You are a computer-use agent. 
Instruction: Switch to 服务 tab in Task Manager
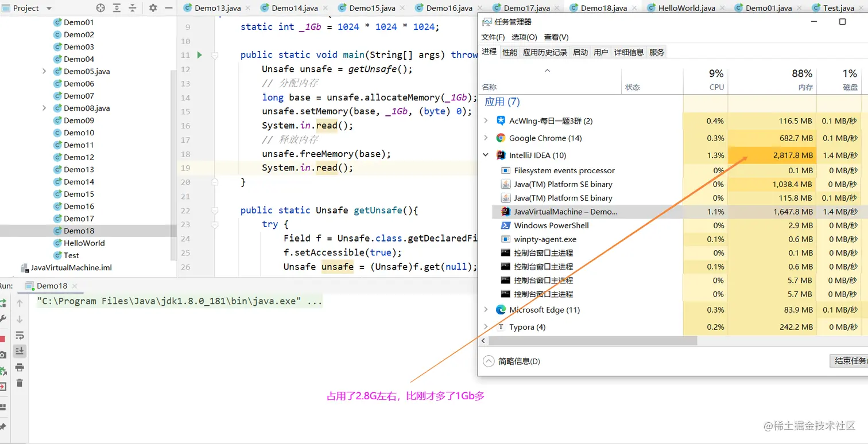(657, 52)
